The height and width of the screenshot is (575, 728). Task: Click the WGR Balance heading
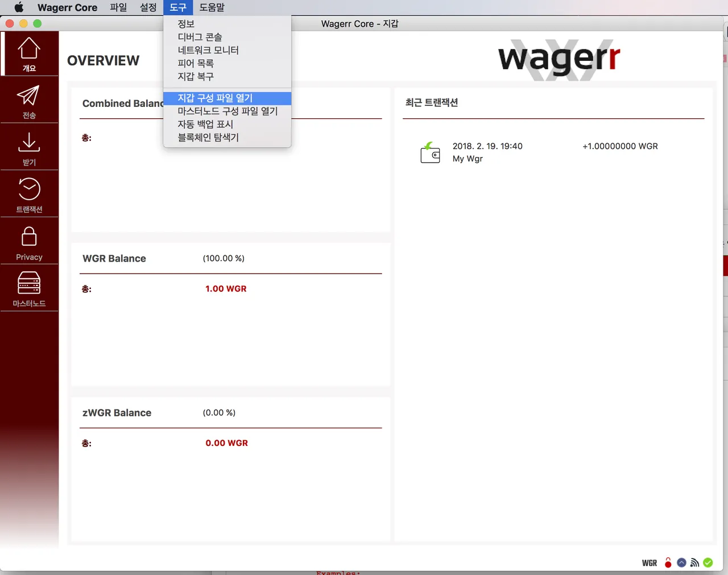(x=114, y=258)
